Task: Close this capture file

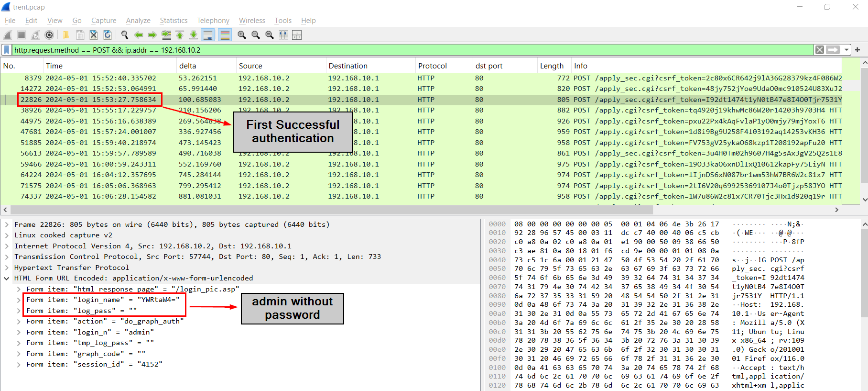Action: (x=94, y=35)
